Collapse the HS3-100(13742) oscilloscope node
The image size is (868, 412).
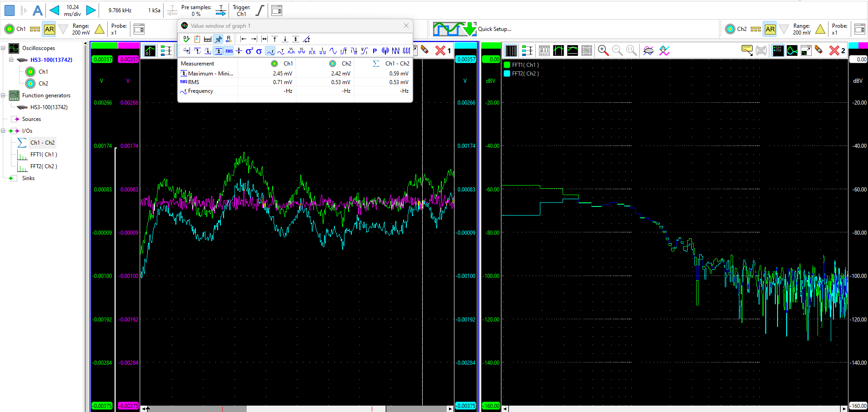(x=11, y=60)
